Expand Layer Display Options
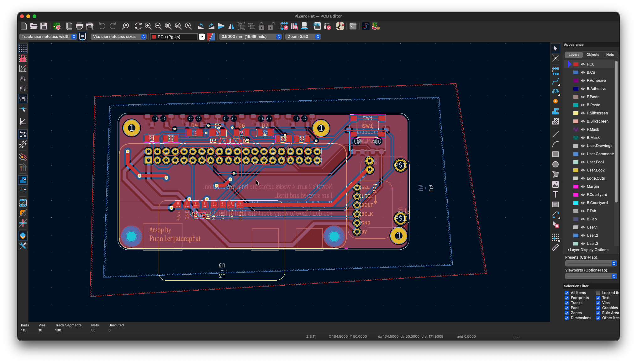The width and height of the screenshot is (637, 364). click(588, 250)
